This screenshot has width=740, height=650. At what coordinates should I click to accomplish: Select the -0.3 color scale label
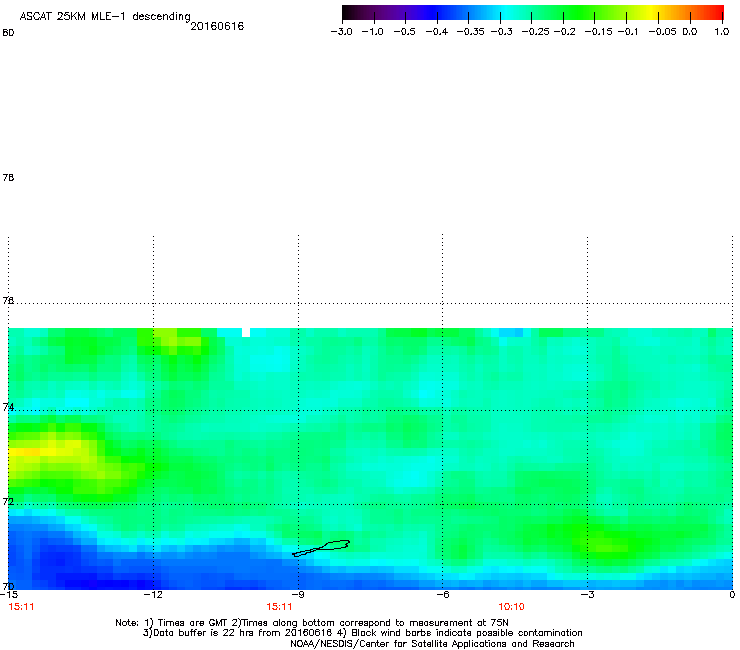pyautogui.click(x=502, y=32)
